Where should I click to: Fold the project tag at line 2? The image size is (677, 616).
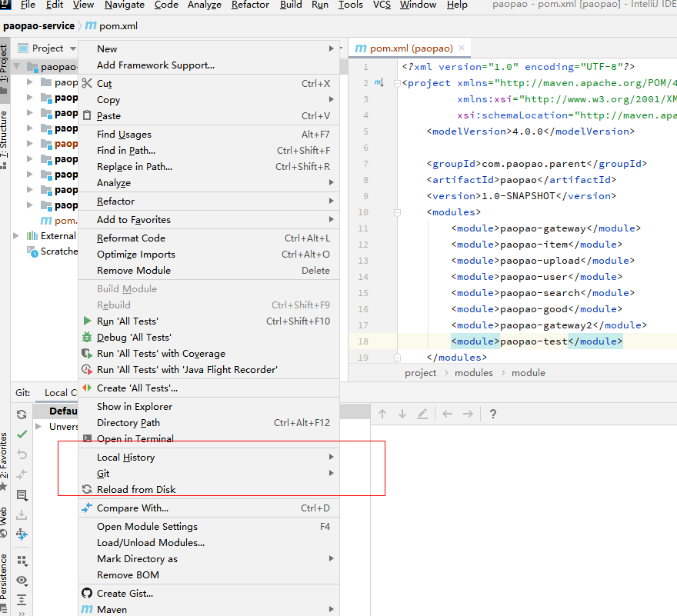[x=397, y=83]
